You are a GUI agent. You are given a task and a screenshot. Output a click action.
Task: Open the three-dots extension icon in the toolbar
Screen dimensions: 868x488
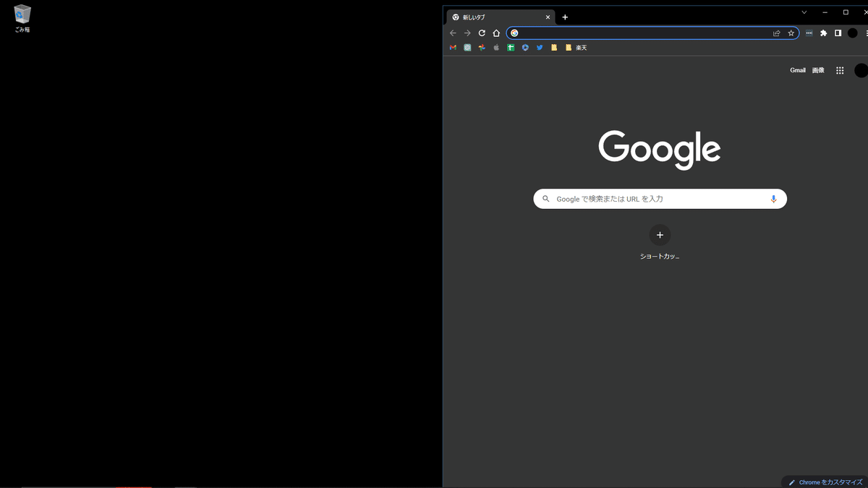pos(809,33)
